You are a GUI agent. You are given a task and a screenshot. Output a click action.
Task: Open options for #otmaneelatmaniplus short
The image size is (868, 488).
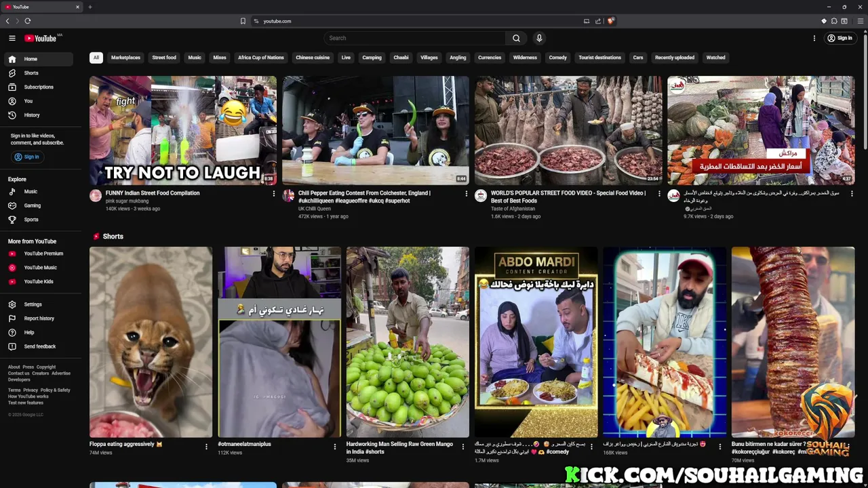(334, 447)
